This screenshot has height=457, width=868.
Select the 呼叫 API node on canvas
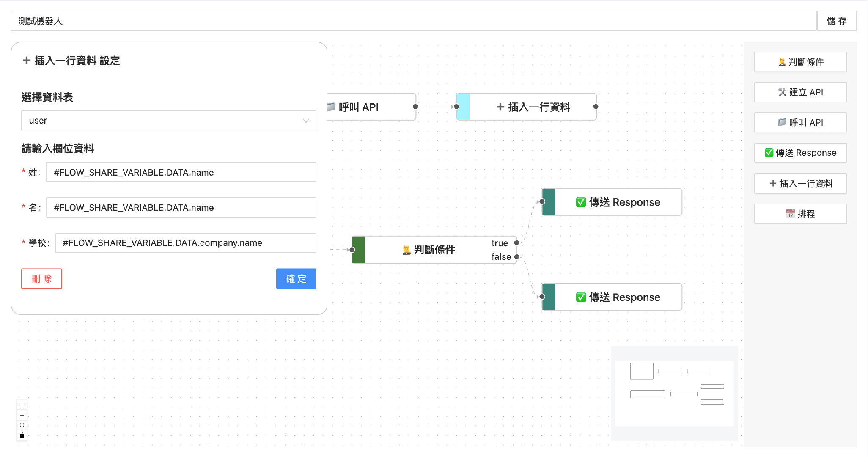[371, 107]
